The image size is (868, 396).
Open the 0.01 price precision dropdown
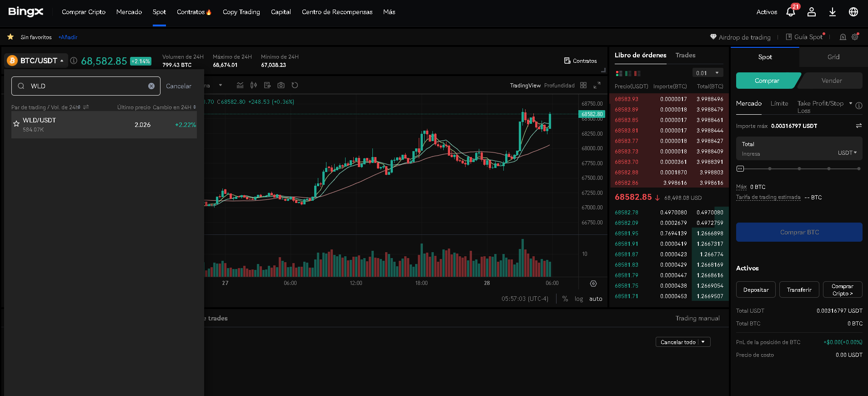click(708, 73)
